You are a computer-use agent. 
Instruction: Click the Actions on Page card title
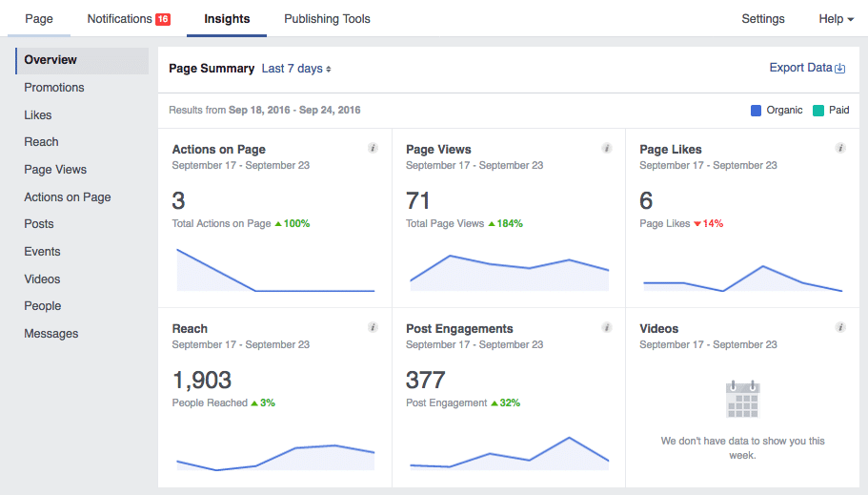[x=218, y=149]
